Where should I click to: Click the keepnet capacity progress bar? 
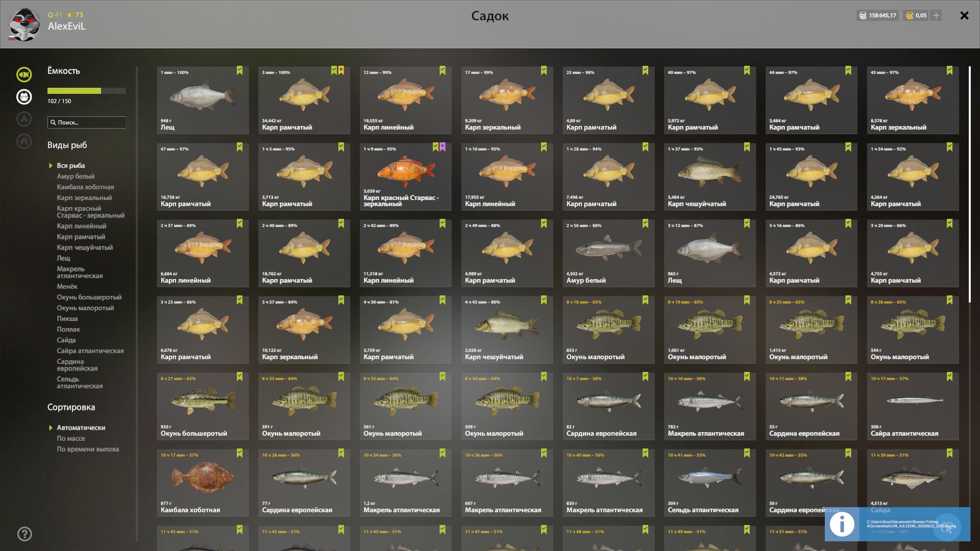pos(87,91)
